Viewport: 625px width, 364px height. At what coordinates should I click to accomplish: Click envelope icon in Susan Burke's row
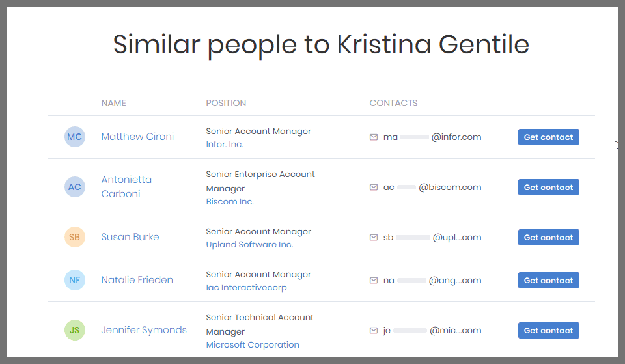pyautogui.click(x=374, y=238)
